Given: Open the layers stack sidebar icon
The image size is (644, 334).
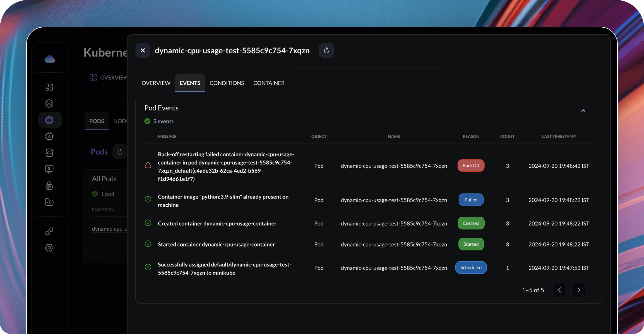Looking at the screenshot, I should (x=49, y=104).
